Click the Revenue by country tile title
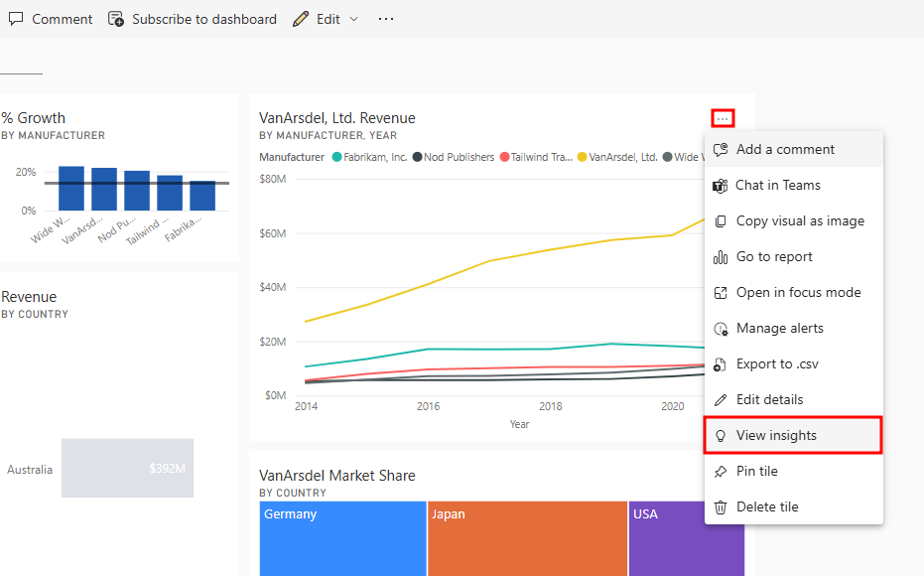Screen dimensions: 924x576 coord(29,297)
